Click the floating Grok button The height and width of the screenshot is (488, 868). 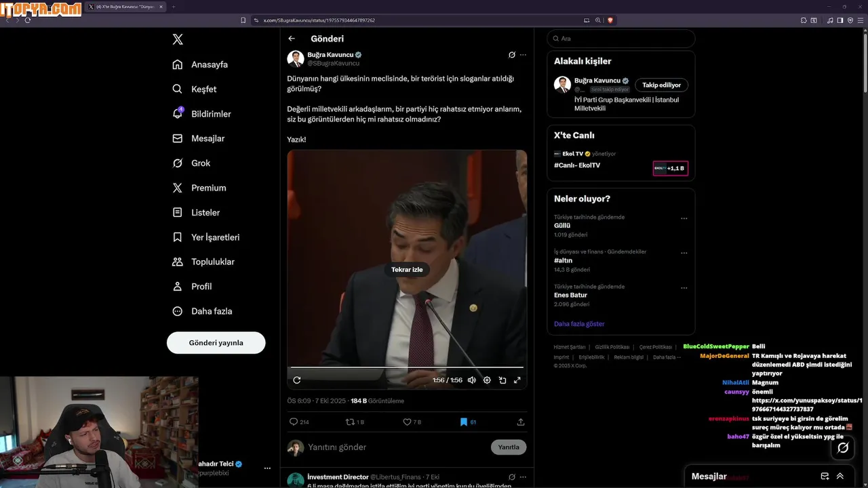point(843,447)
